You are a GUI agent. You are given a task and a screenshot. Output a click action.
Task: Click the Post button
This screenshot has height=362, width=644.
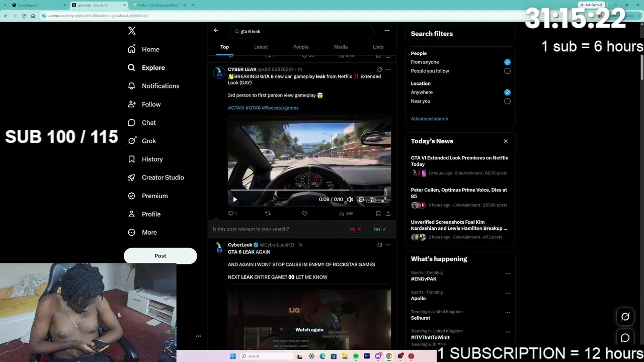(x=160, y=256)
